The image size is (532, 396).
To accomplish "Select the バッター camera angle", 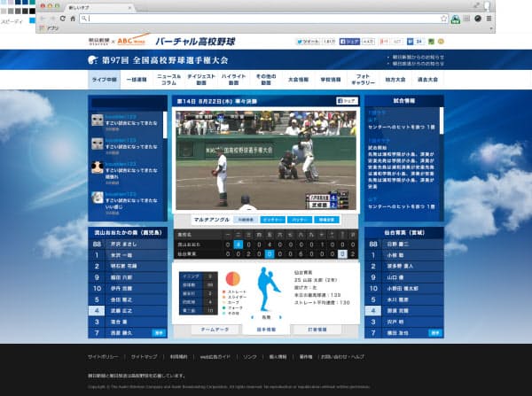I will 301,219.
